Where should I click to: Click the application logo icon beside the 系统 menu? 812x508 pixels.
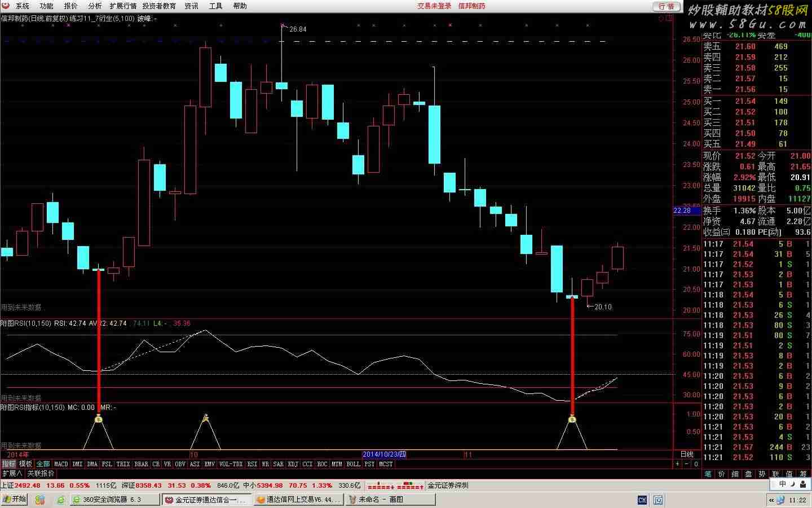(x=6, y=6)
